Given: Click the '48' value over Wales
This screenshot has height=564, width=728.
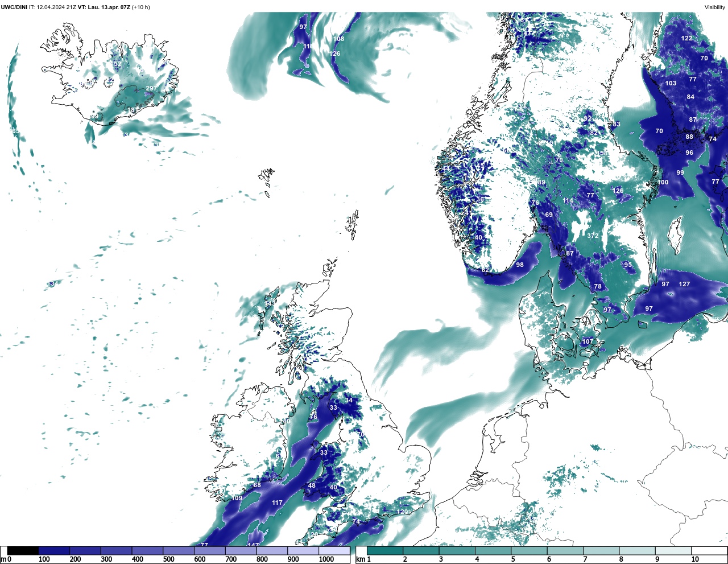Looking at the screenshot, I should point(312,485).
